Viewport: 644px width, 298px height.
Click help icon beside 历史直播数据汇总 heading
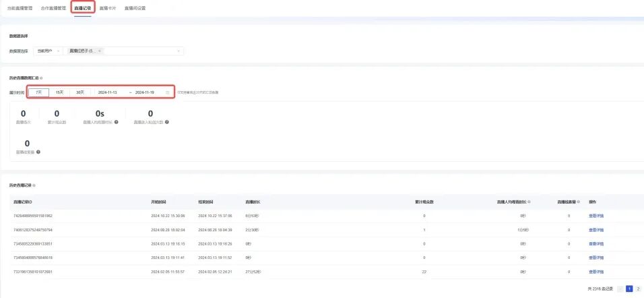coord(42,78)
